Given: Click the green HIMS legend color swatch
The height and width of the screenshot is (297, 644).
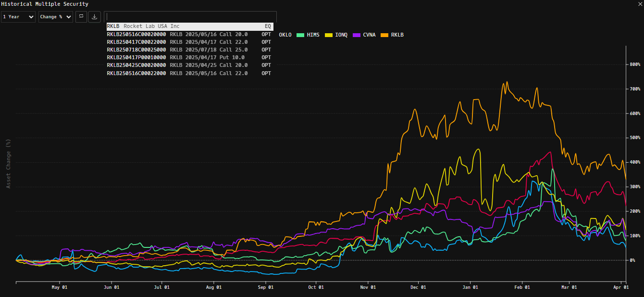Looking at the screenshot, I should tap(300, 35).
